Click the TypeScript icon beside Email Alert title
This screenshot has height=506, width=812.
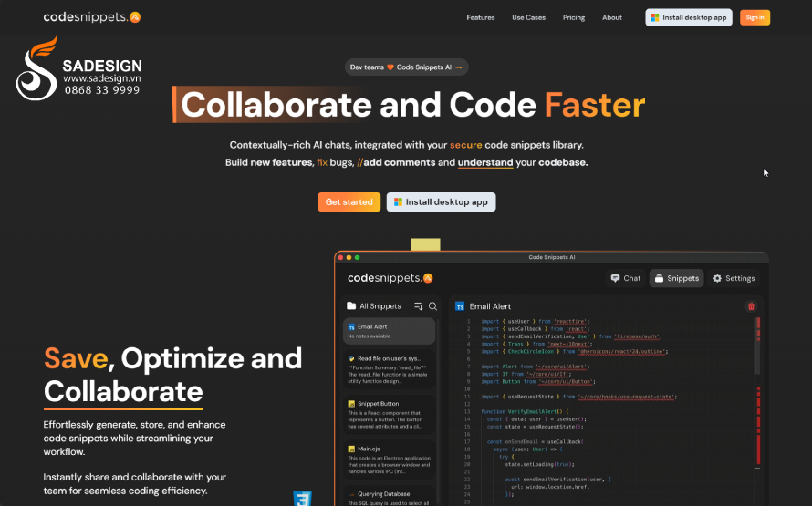point(459,306)
